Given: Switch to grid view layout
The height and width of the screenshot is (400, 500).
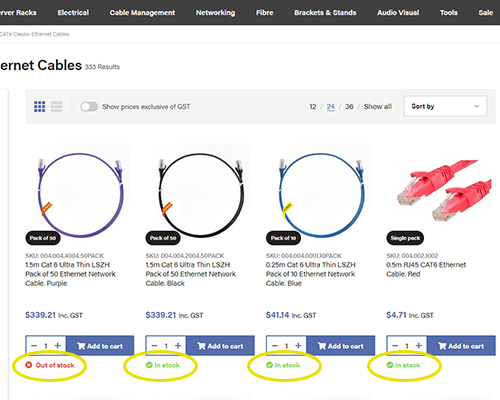Looking at the screenshot, I should [39, 107].
